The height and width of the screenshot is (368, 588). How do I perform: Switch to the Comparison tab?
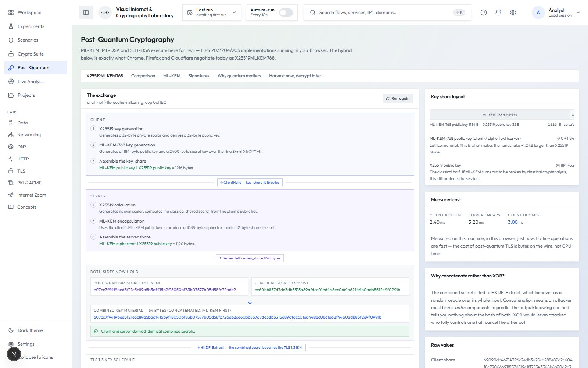click(x=143, y=76)
